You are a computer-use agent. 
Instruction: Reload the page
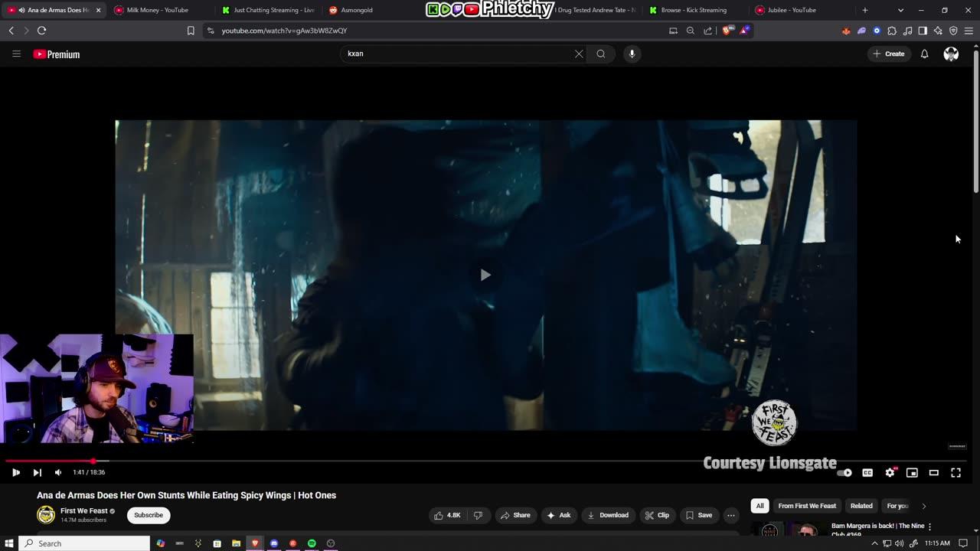(x=41, y=31)
